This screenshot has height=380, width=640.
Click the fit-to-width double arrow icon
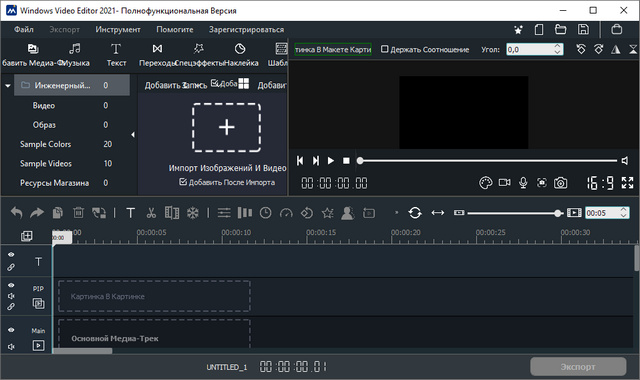[438, 213]
